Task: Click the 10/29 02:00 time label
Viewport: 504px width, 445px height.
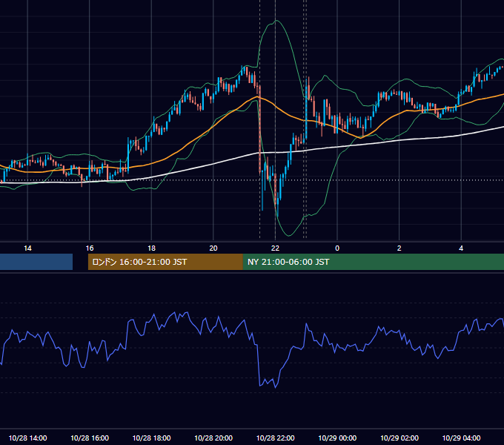Action: point(399,438)
